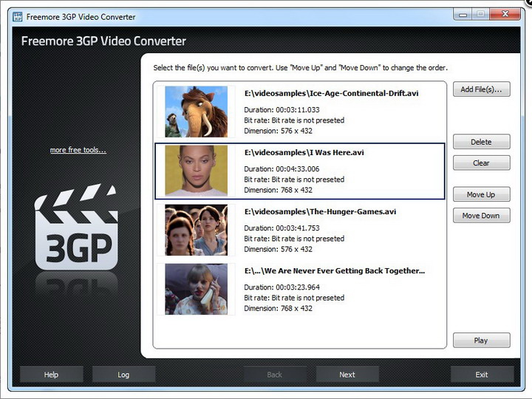Click file name Ice-Age-Continental-Drift.avi

pos(331,93)
